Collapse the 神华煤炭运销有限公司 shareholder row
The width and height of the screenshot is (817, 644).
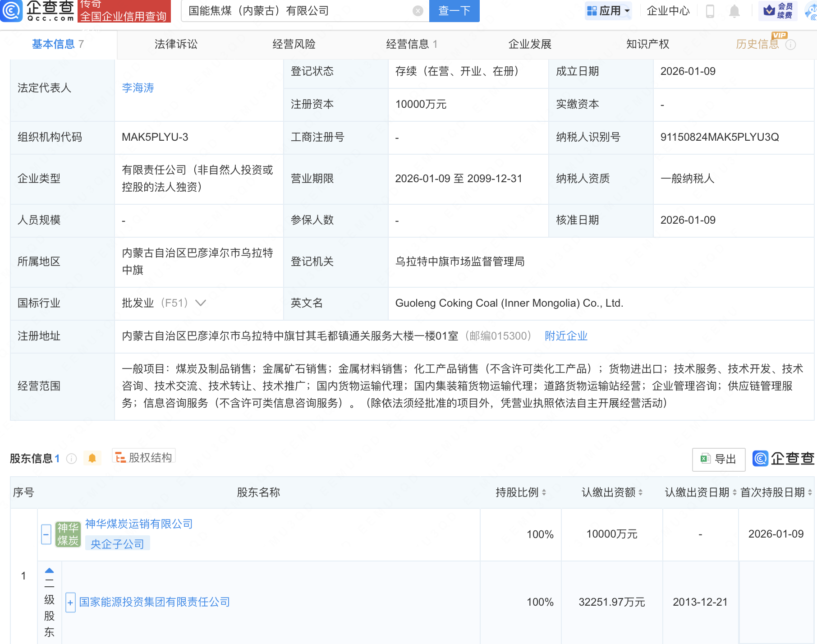46,534
